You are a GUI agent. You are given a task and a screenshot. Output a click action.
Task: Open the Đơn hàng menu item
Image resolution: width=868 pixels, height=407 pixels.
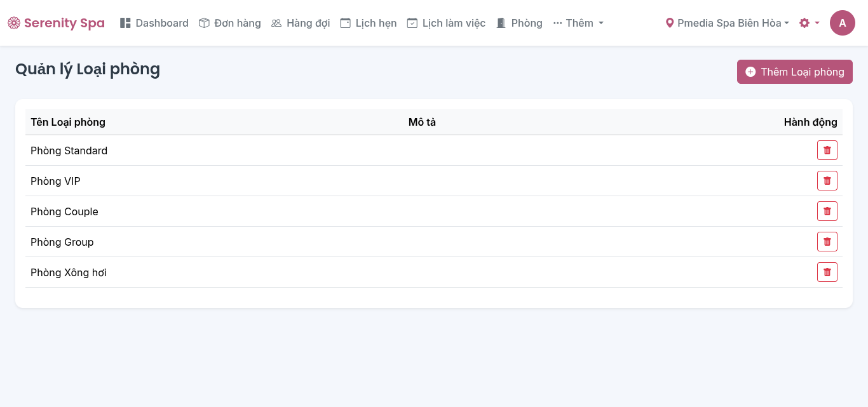[x=230, y=23]
